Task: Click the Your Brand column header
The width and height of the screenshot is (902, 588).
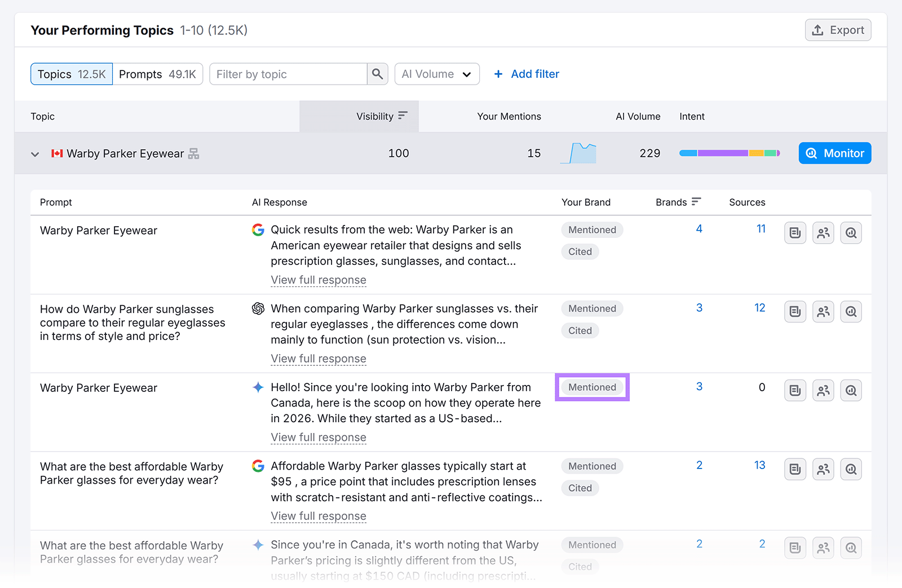Action: coord(586,202)
